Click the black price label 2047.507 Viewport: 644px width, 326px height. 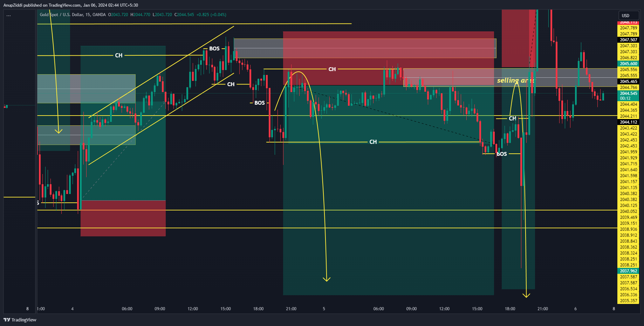pyautogui.click(x=629, y=40)
